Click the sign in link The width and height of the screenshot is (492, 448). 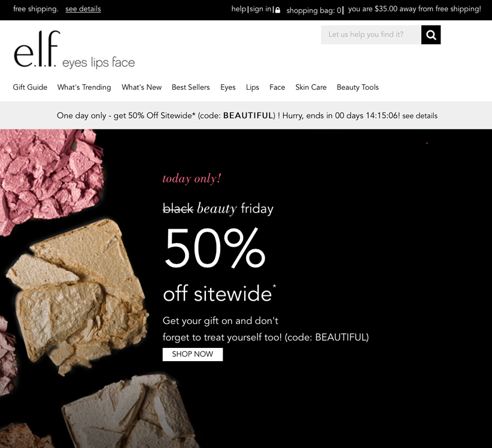(x=260, y=9)
